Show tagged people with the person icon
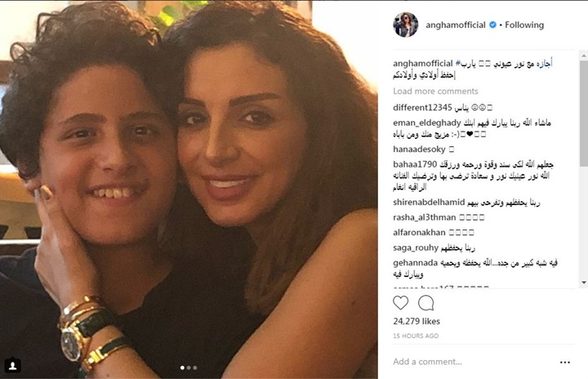This screenshot has width=588, height=379. (x=12, y=365)
